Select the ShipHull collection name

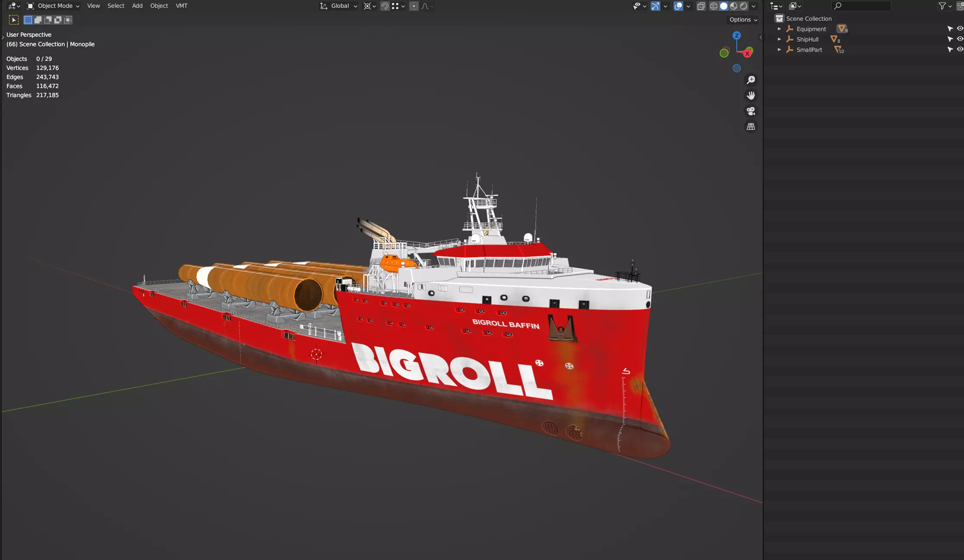point(807,39)
